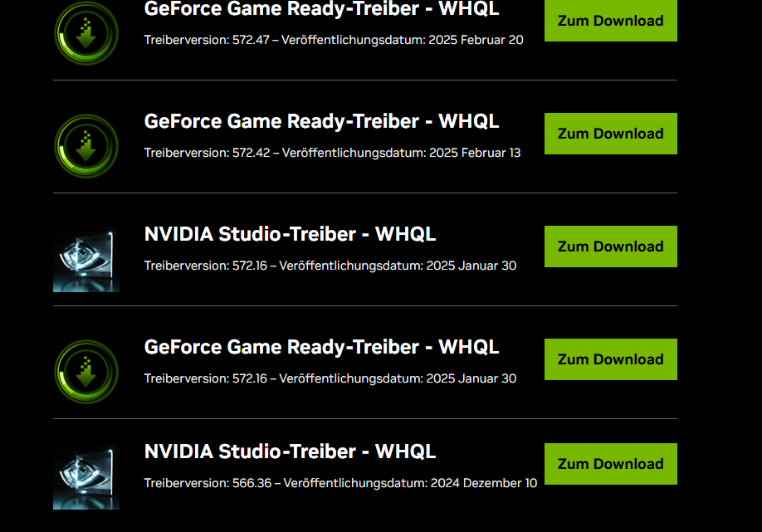Select text 'Treiberversion: 566.36' with Dezember 10 date

340,483
